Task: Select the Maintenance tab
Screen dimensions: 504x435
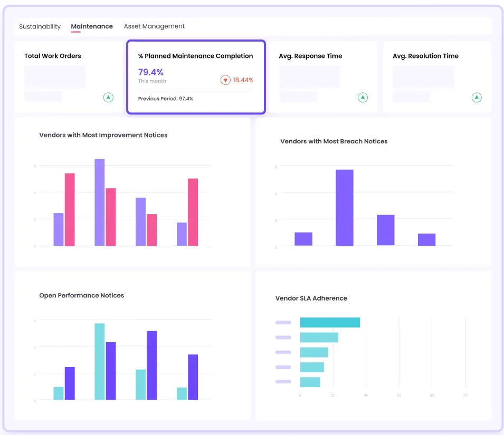Action: 92,26
